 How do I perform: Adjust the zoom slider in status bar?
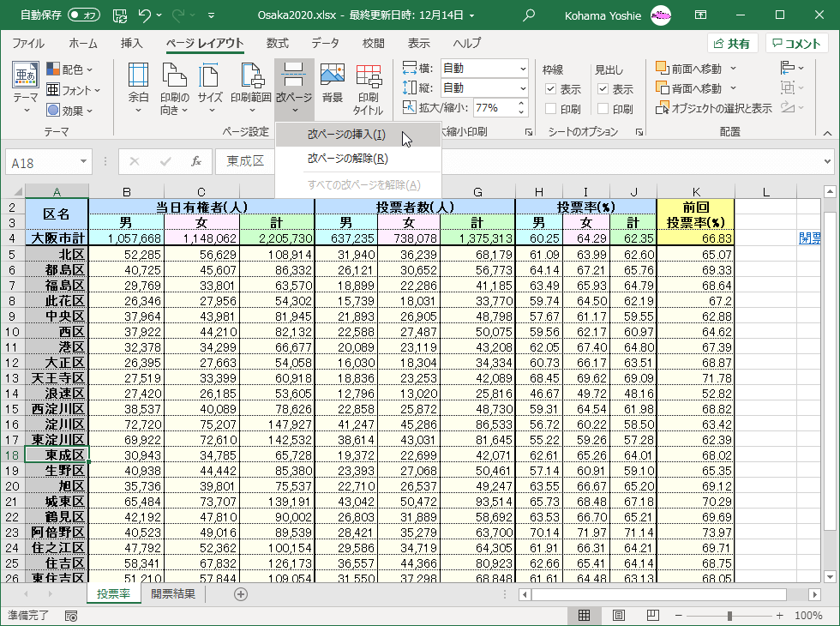[x=729, y=616]
